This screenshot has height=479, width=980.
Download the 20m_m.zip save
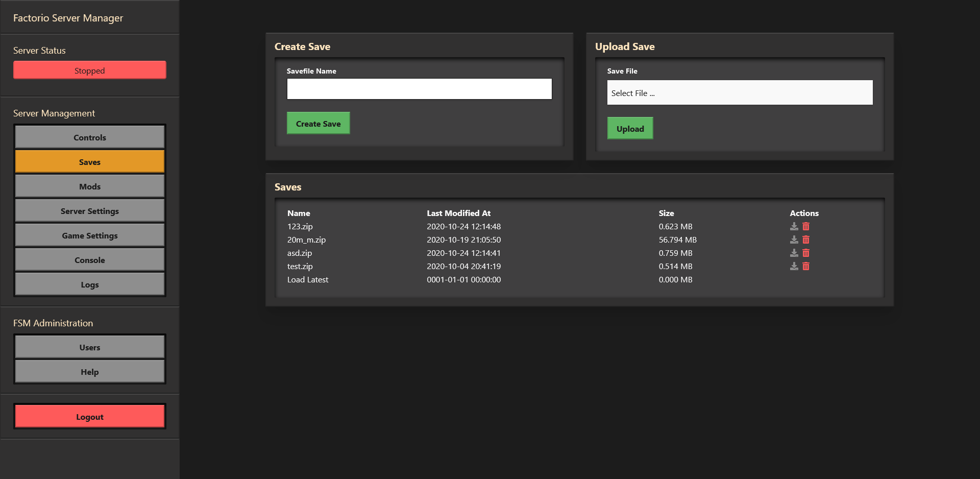click(x=794, y=240)
